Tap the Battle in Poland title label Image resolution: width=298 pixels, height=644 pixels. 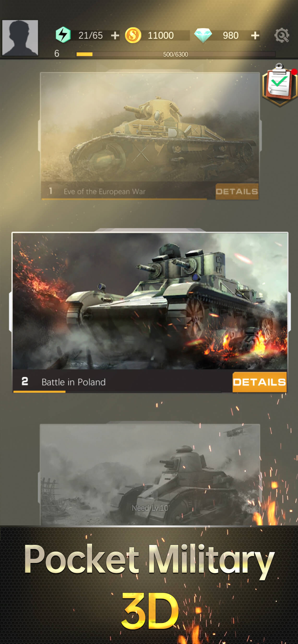pos(73,382)
